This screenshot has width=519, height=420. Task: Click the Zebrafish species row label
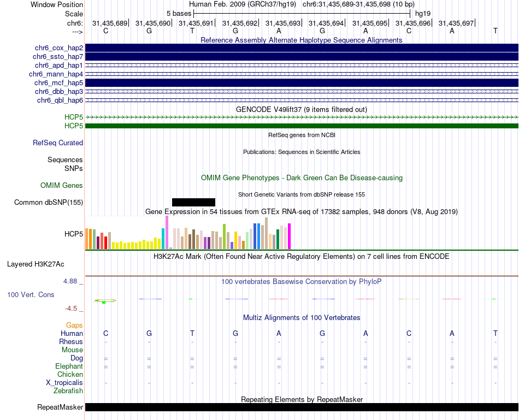[68, 391]
